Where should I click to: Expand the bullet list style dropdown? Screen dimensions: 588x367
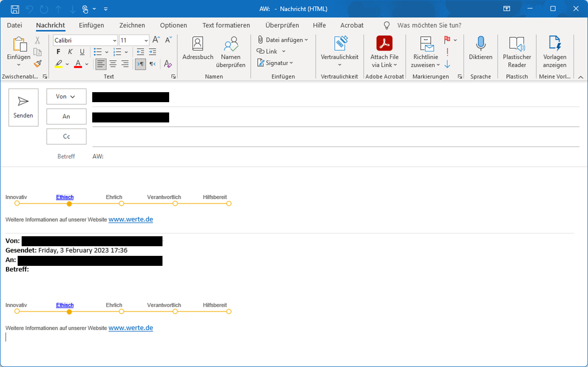107,52
